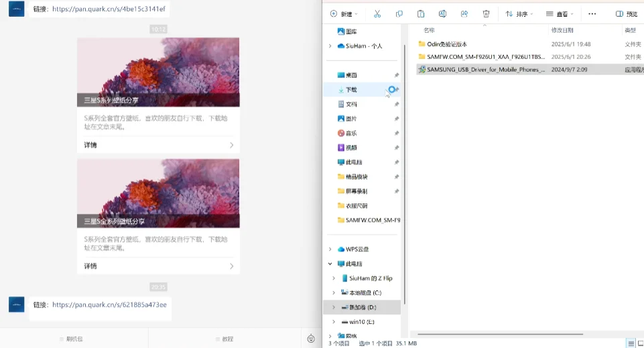Click the emoji icon in chat bar

[311, 339]
